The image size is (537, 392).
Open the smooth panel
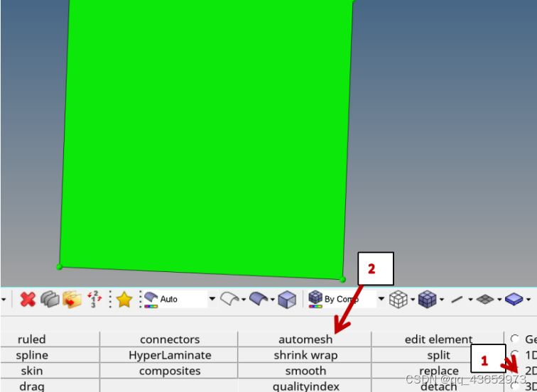305,371
